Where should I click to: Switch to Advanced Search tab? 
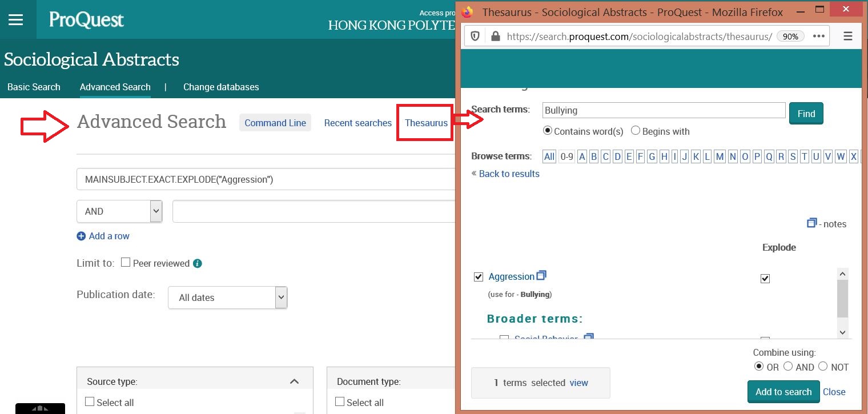115,87
